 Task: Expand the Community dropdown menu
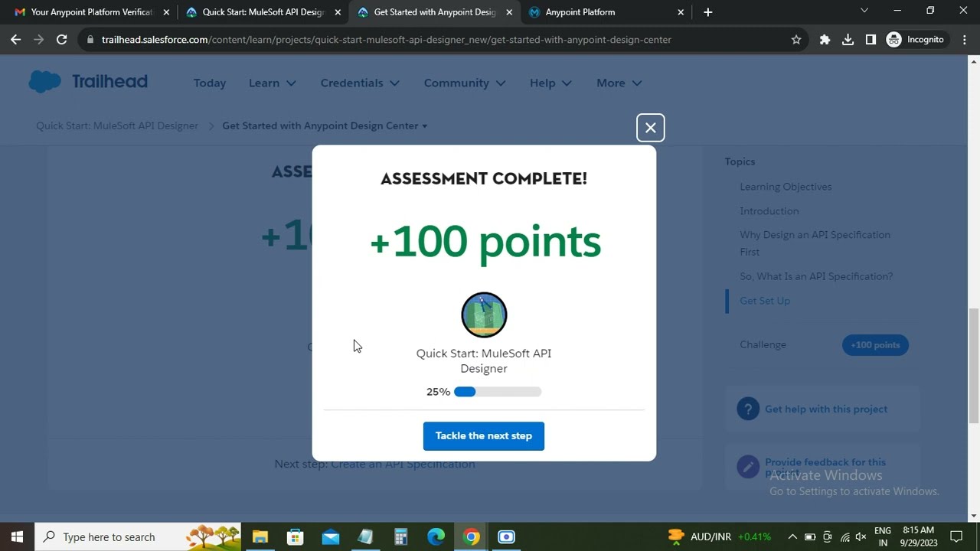(465, 83)
